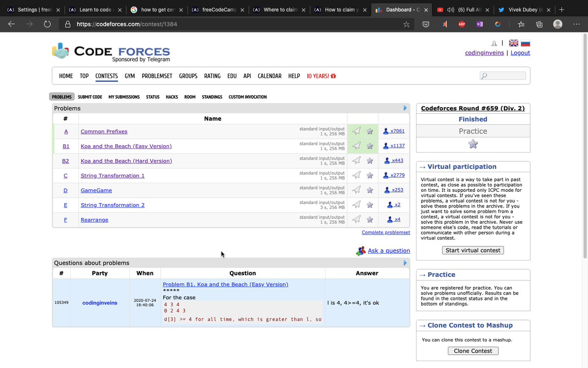This screenshot has height=368, width=588.
Task: Open Complete problemset link
Action: [386, 232]
